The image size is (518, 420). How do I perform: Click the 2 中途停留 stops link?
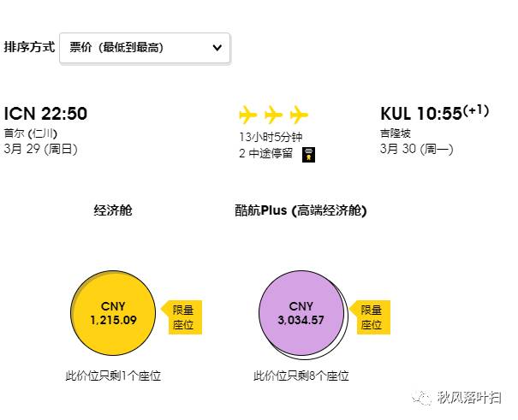click(265, 154)
